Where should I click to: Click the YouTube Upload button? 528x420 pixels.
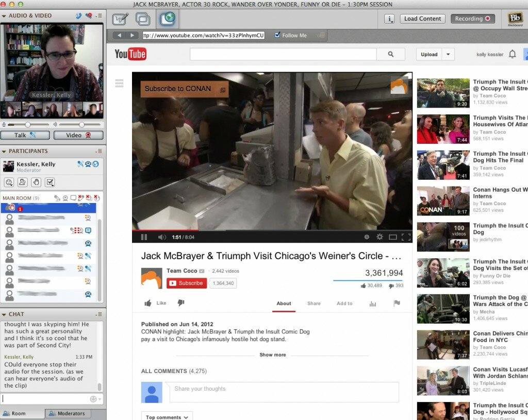pyautogui.click(x=429, y=54)
